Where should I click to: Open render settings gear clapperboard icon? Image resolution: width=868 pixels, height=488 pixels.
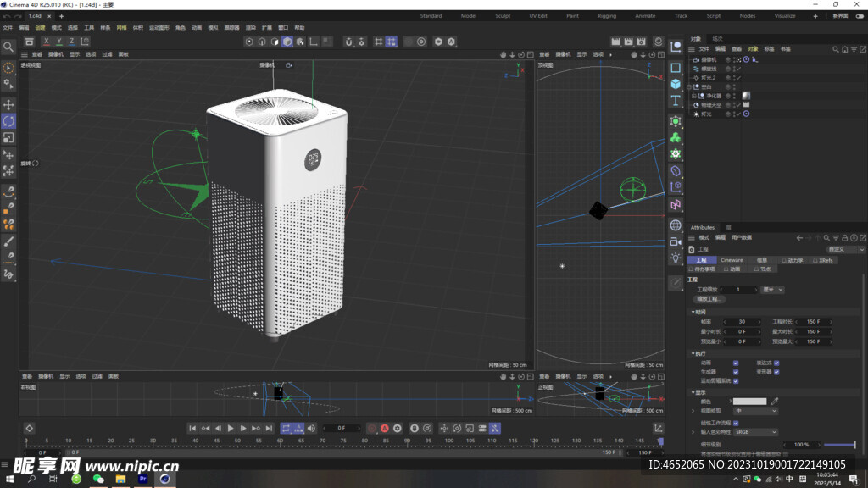[641, 42]
